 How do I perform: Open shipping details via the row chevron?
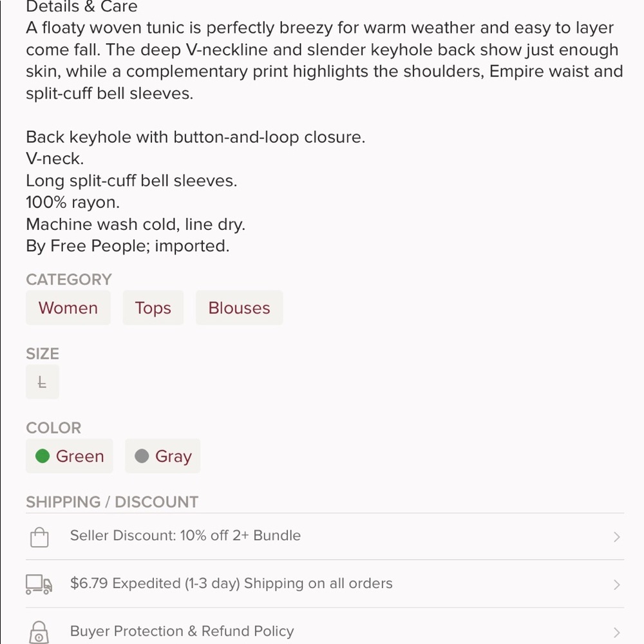[616, 585]
